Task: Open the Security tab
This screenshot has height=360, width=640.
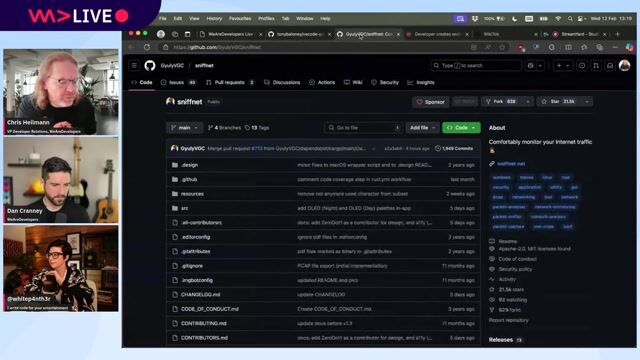Action: 385,82
